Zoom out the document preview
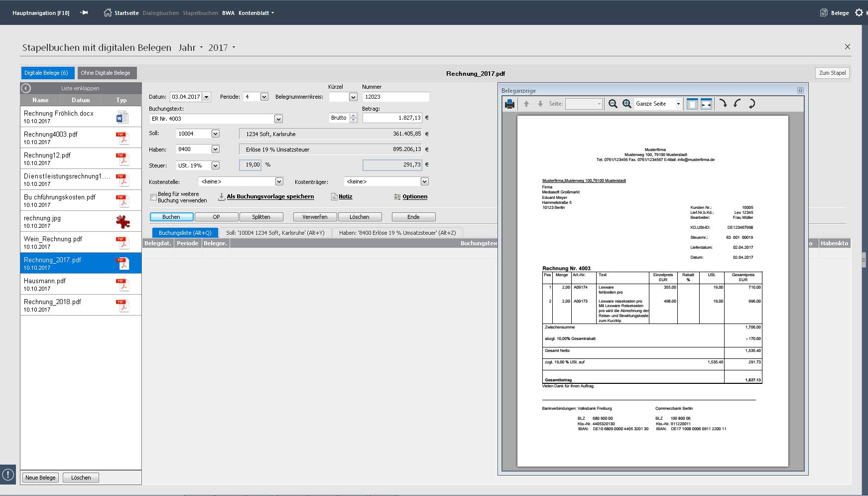The image size is (868, 496). pyautogui.click(x=613, y=104)
